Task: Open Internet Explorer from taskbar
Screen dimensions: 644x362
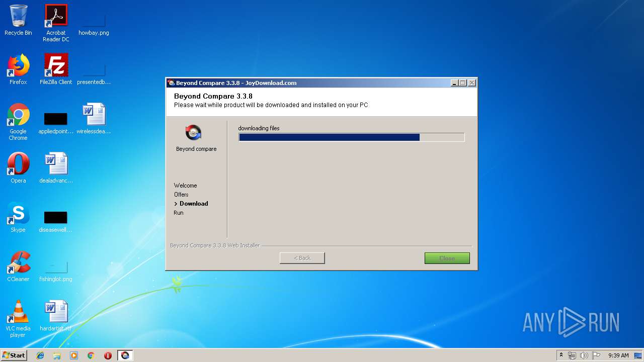Action: [40, 355]
